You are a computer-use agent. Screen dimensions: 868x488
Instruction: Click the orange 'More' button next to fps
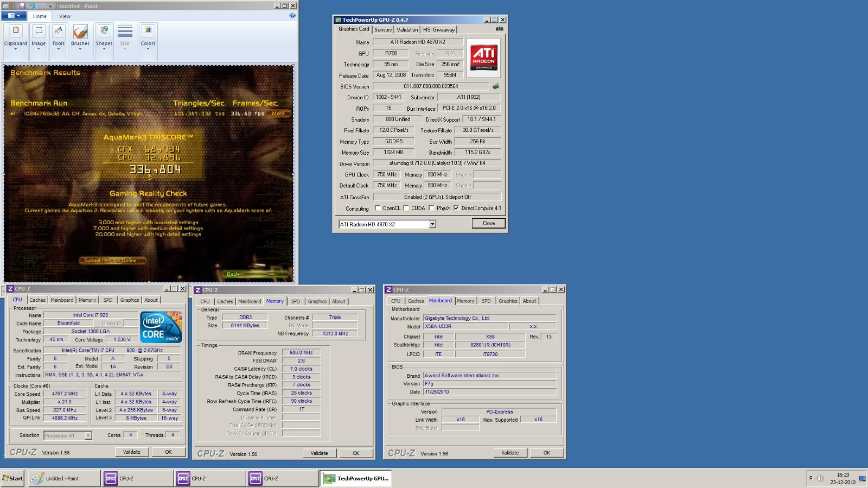pos(278,113)
